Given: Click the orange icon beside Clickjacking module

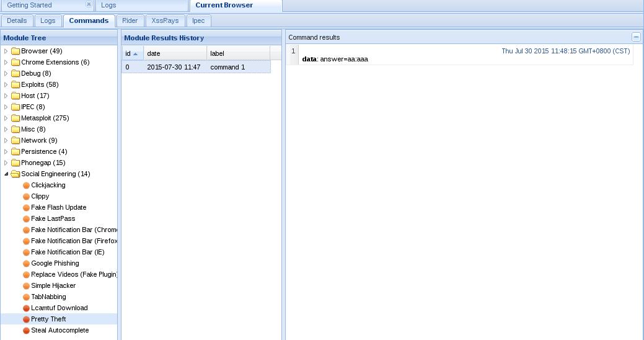Looking at the screenshot, I should click(x=26, y=186).
